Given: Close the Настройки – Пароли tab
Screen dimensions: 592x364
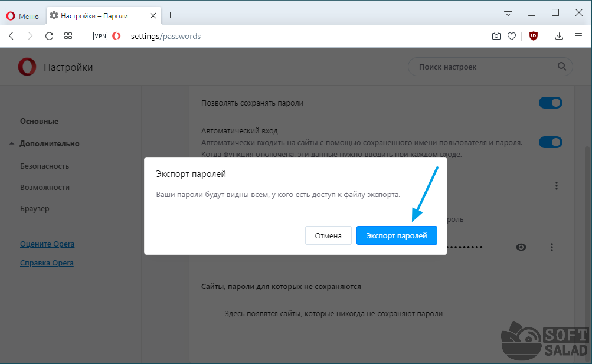Looking at the screenshot, I should (153, 16).
